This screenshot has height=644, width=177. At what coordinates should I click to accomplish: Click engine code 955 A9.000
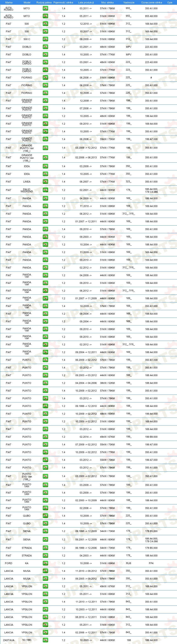pyautogui.click(x=151, y=16)
